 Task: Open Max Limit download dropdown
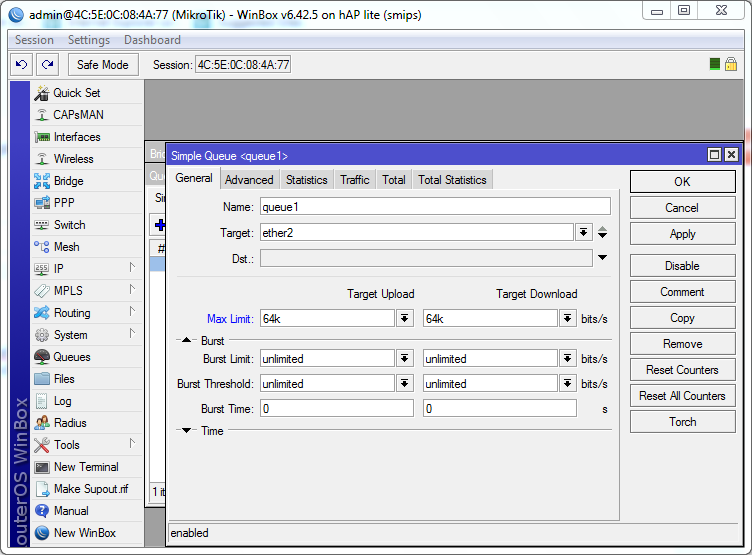(568, 318)
